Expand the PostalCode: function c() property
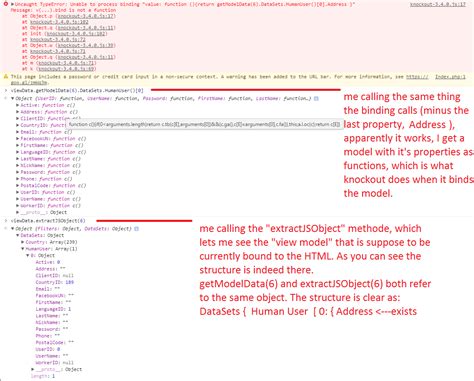474x381 pixels. [x=18, y=185]
